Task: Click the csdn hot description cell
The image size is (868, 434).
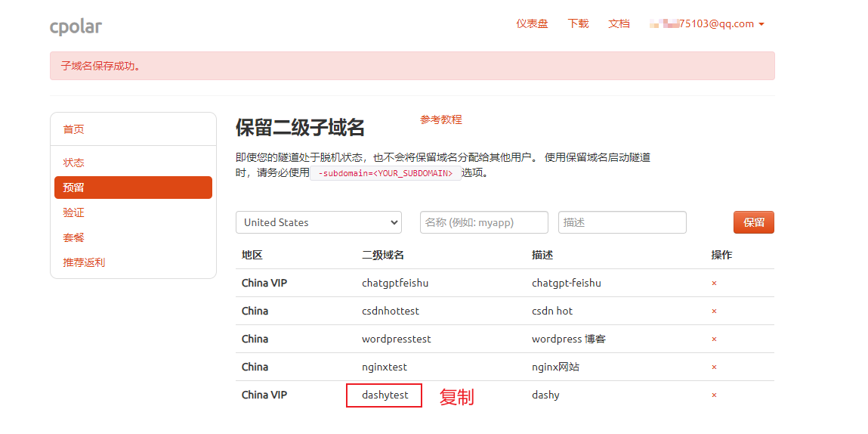Action: [x=552, y=312]
